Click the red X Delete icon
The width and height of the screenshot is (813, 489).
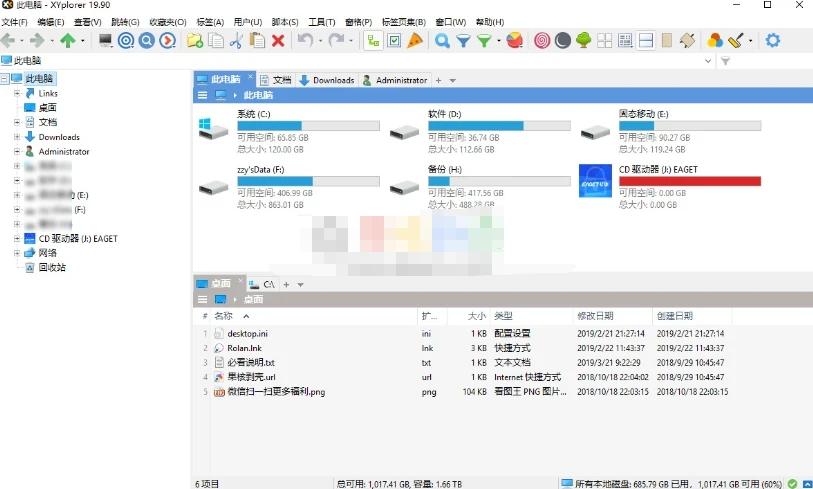pyautogui.click(x=278, y=40)
